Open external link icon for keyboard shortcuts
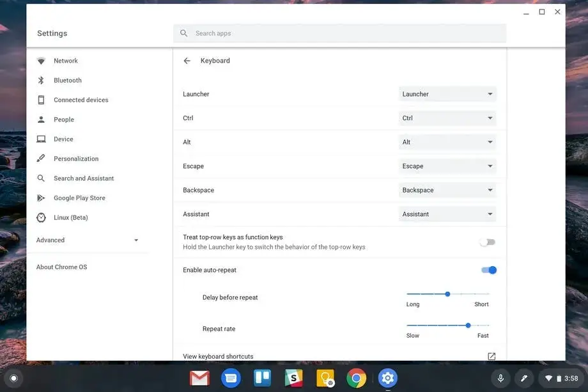Image resolution: width=588 pixels, height=392 pixels. click(x=491, y=356)
